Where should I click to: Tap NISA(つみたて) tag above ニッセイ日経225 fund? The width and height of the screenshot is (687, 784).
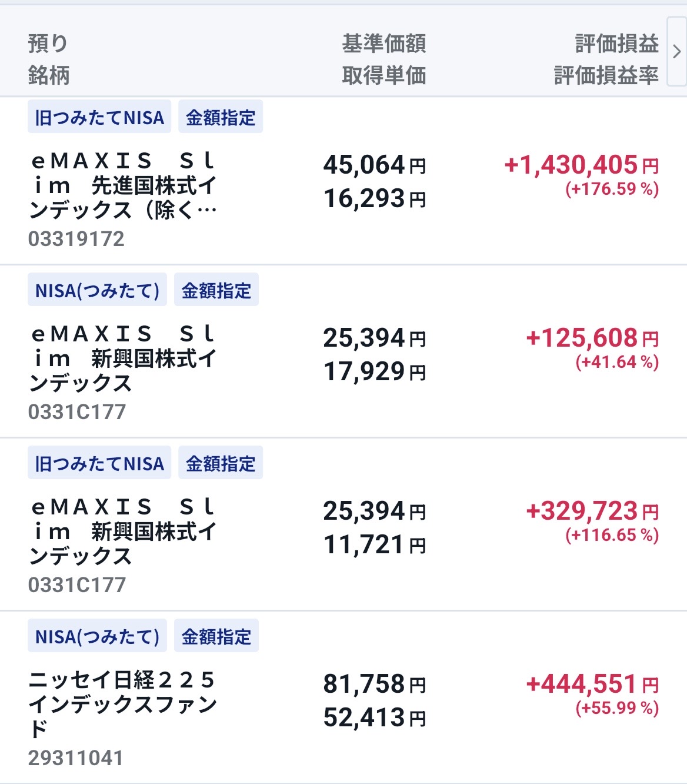97,636
